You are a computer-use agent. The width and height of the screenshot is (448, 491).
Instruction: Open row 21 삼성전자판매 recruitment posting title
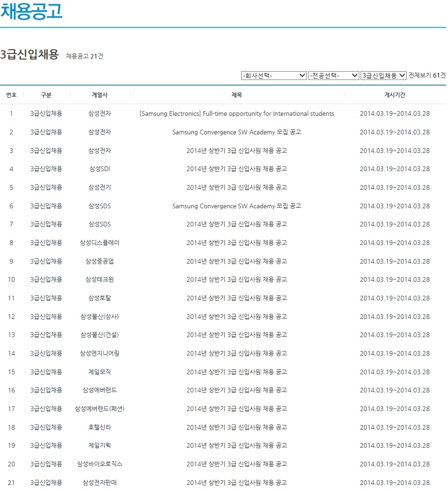237,483
